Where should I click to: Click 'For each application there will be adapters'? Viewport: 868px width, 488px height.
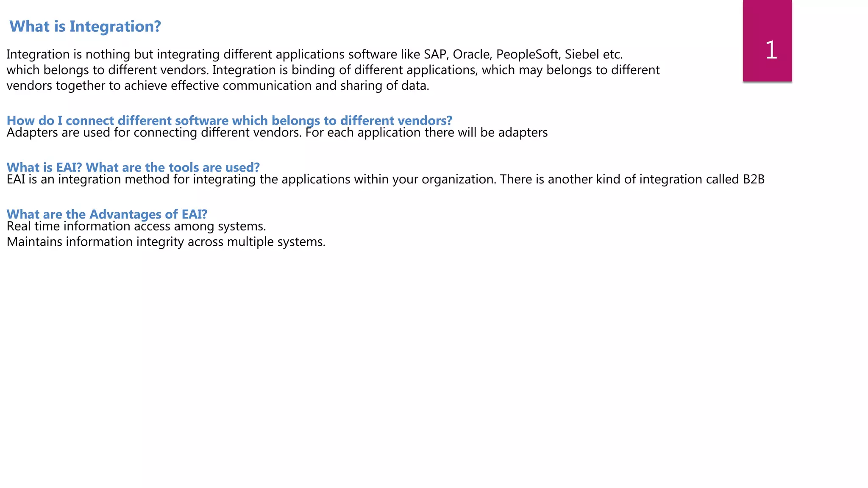point(426,133)
